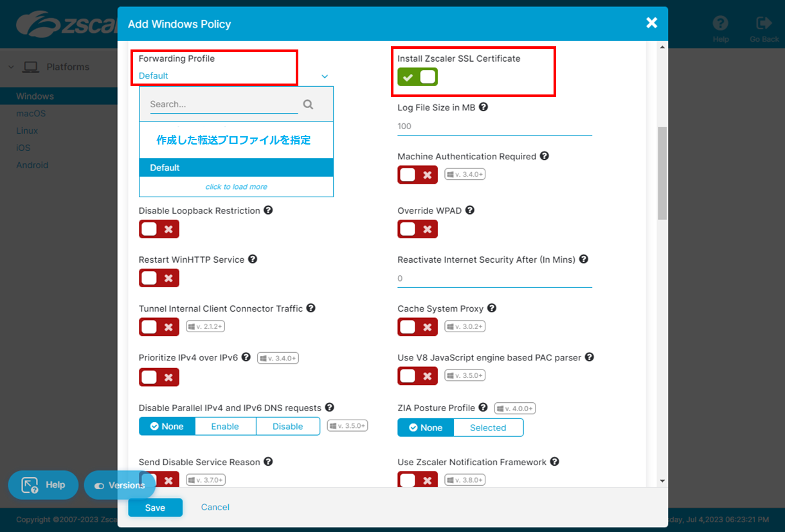The width and height of the screenshot is (785, 532).
Task: Click help icon for Tunnel Internal Client Connector Traffic
Action: click(x=311, y=308)
